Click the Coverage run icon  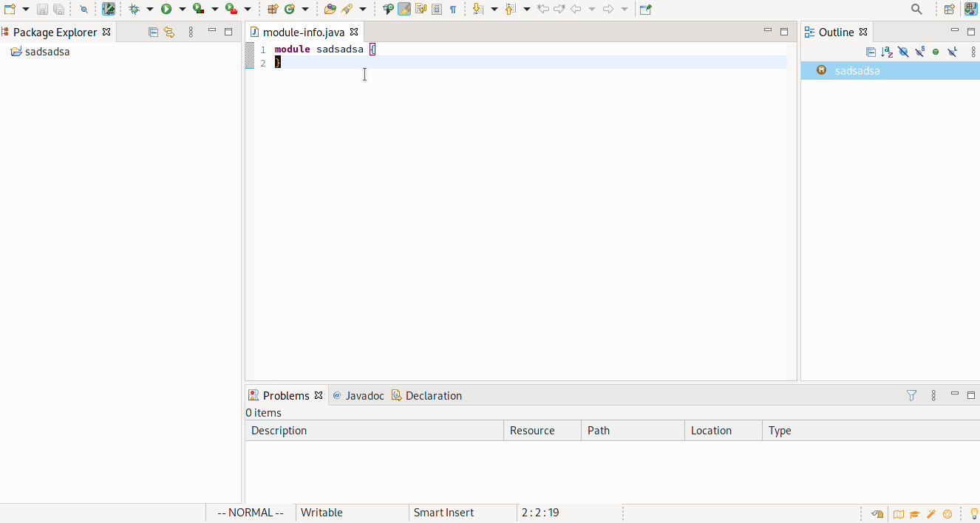tap(198, 9)
